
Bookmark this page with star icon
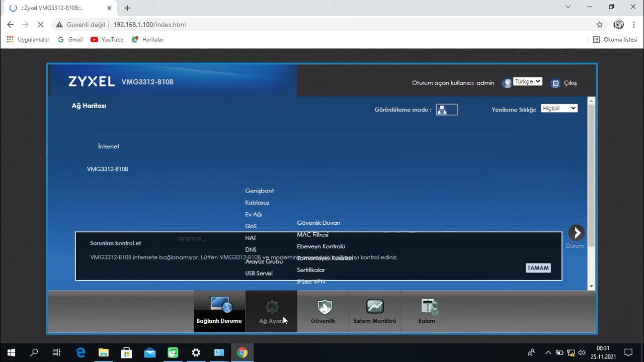pyautogui.click(x=599, y=25)
